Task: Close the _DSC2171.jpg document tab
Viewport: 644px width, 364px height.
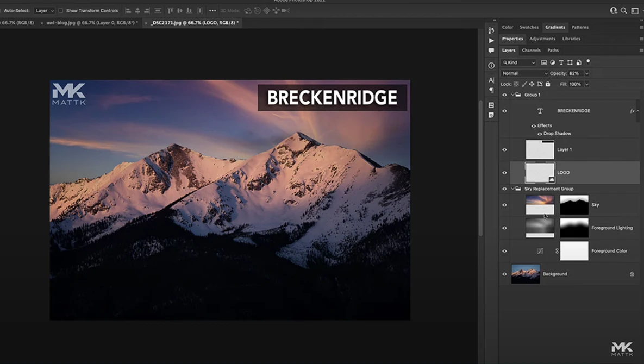Action: [x=146, y=23]
